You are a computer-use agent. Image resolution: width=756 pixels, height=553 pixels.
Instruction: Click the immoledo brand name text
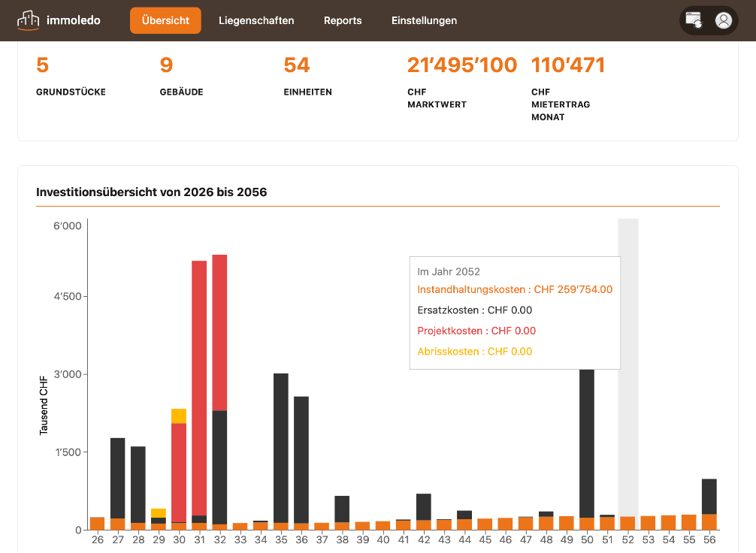click(x=74, y=20)
